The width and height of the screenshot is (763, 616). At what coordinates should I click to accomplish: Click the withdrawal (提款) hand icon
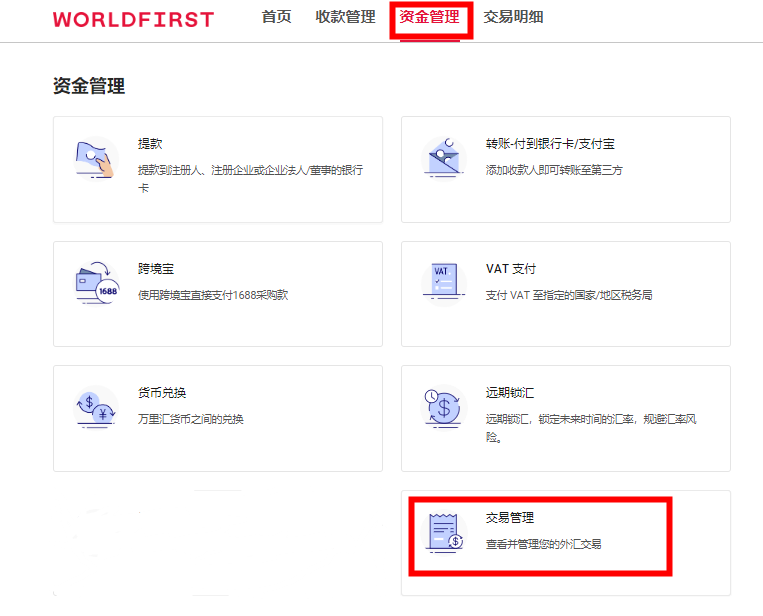coord(96,159)
